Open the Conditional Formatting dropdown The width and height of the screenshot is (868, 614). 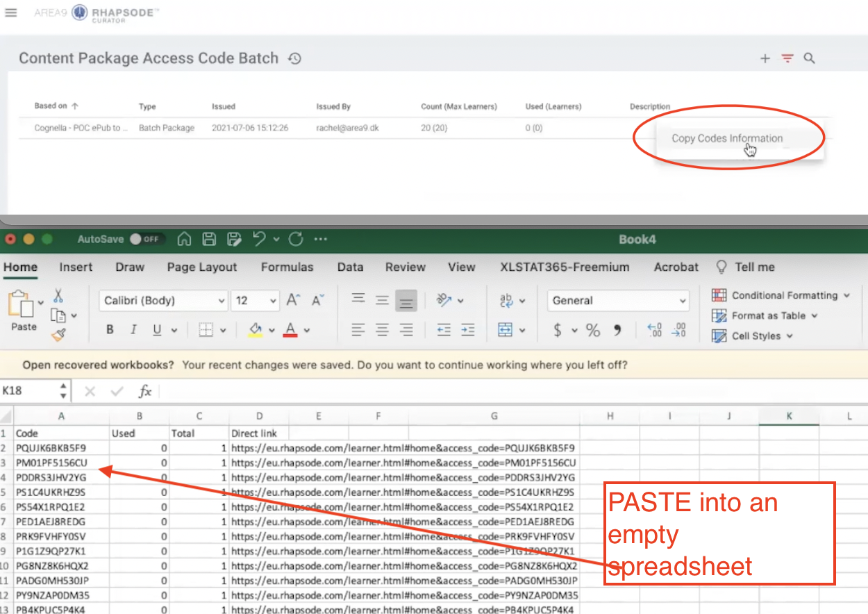pos(781,295)
